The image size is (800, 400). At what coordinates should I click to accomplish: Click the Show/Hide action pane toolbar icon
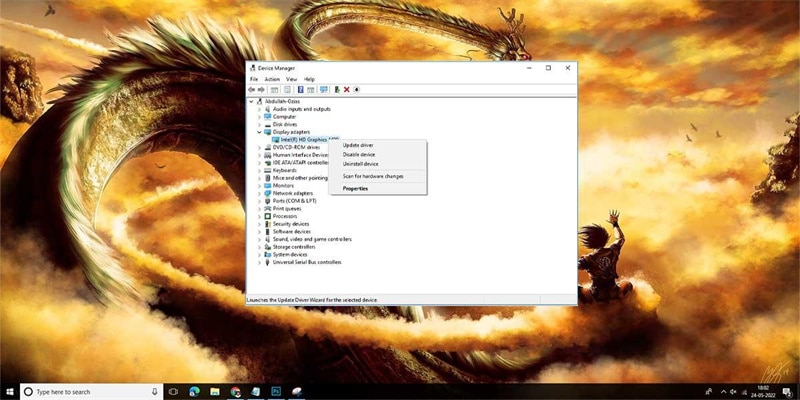[x=311, y=89]
